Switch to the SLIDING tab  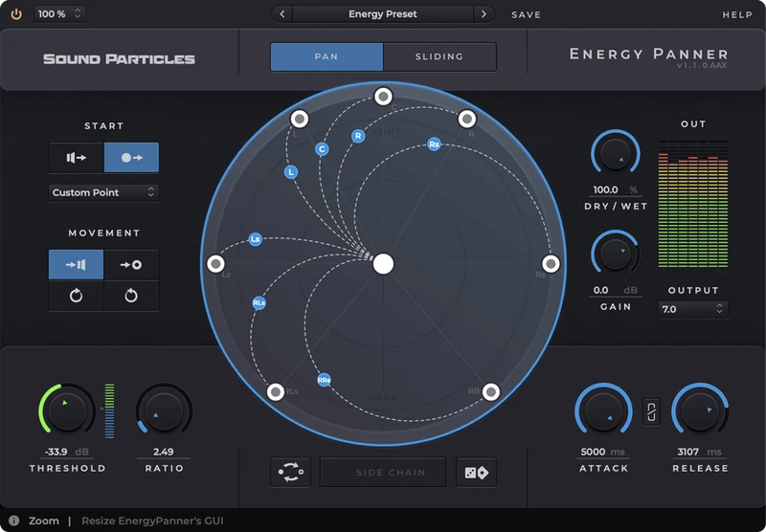pos(439,56)
